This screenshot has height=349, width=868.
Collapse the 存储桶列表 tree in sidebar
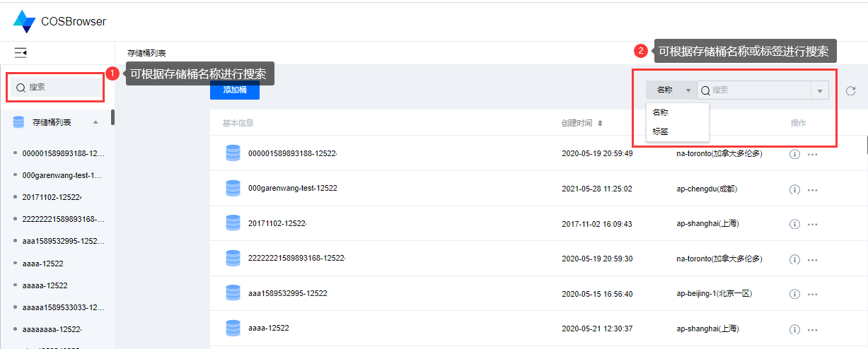click(x=96, y=122)
